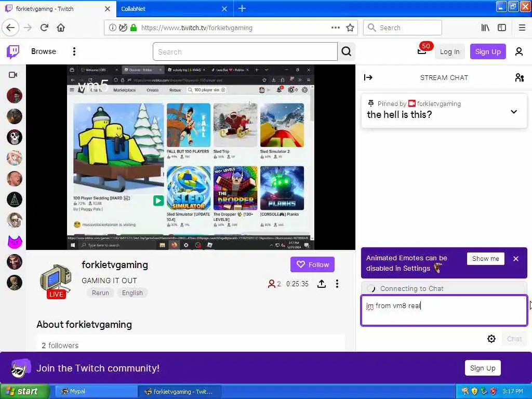Go to browser home page
This screenshot has height=399, width=532.
61,28
